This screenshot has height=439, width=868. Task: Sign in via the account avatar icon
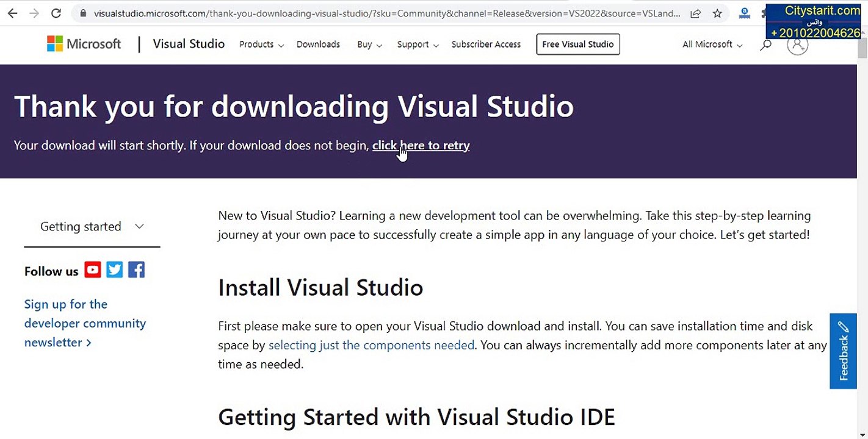[x=797, y=45]
